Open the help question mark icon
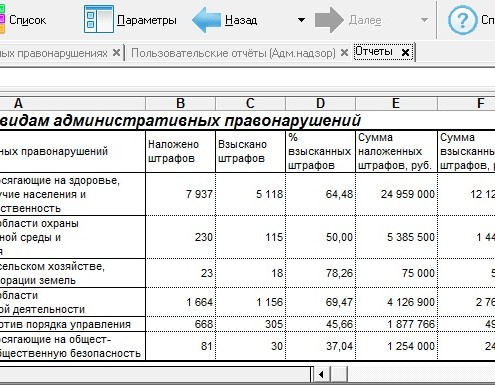Screen dimensions: 495x385 (x=462, y=20)
